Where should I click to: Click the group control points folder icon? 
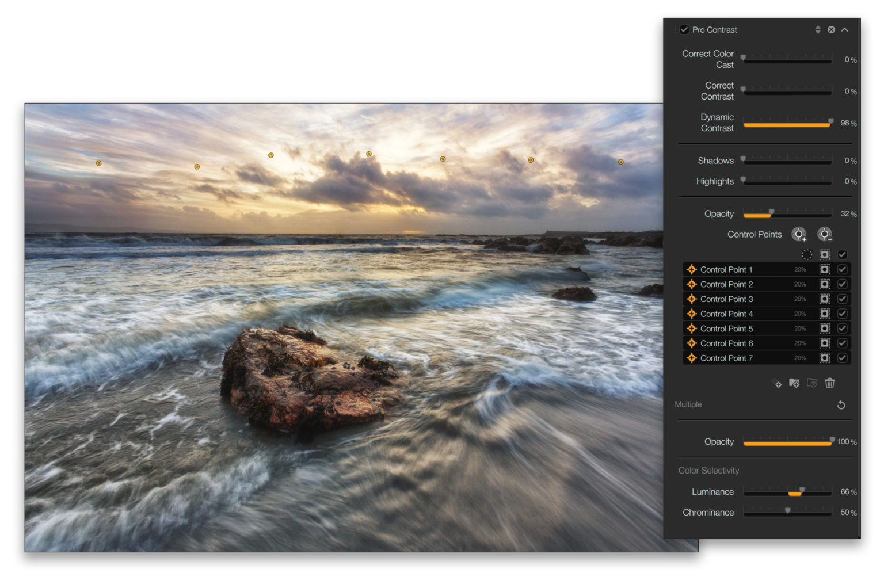[x=794, y=383]
